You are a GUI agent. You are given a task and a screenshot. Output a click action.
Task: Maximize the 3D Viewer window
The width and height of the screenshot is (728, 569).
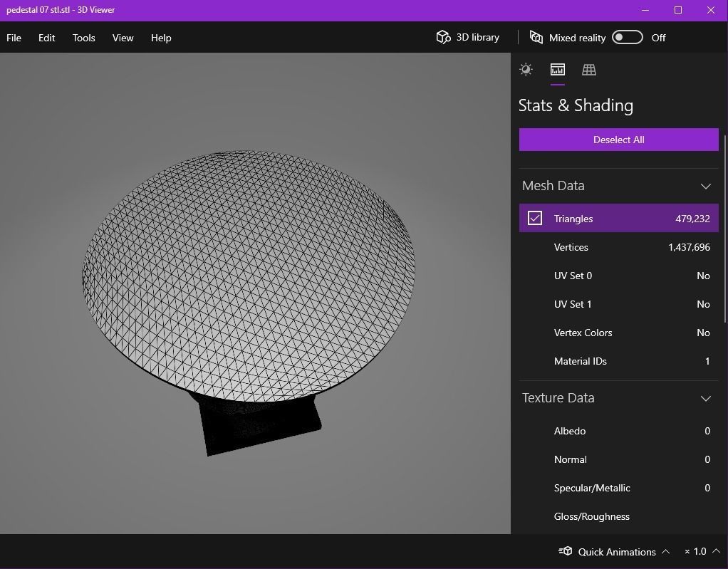pyautogui.click(x=678, y=10)
